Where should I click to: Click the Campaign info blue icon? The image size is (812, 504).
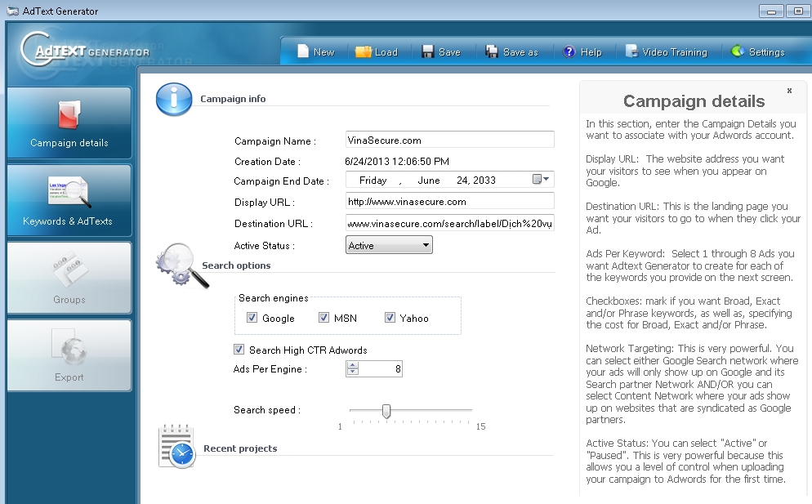174,99
